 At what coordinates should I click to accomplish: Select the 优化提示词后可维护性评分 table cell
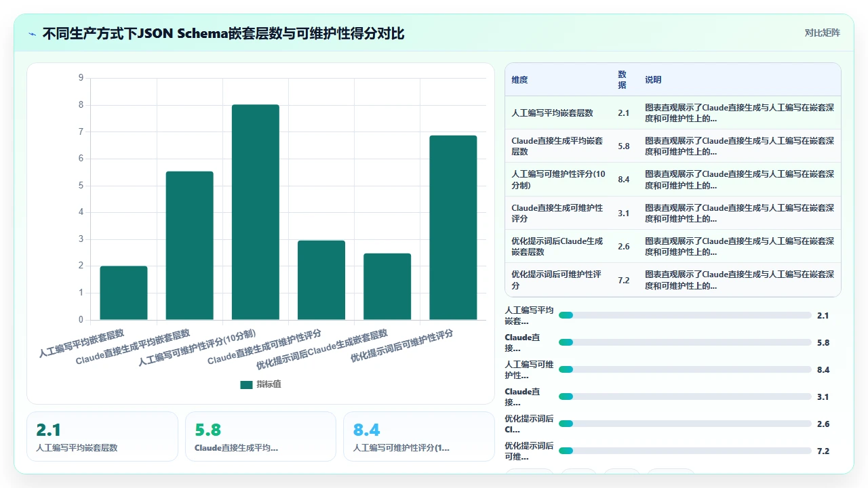click(558, 280)
